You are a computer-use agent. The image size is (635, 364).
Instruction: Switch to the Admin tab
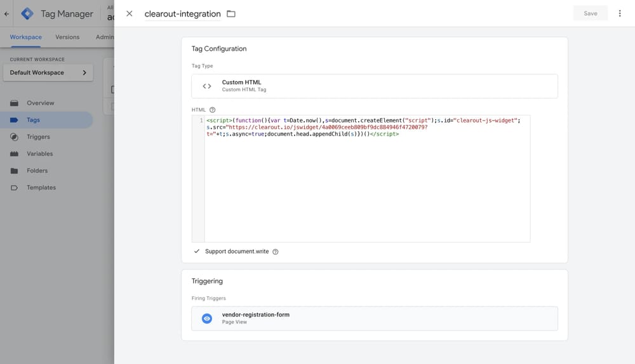coord(105,37)
